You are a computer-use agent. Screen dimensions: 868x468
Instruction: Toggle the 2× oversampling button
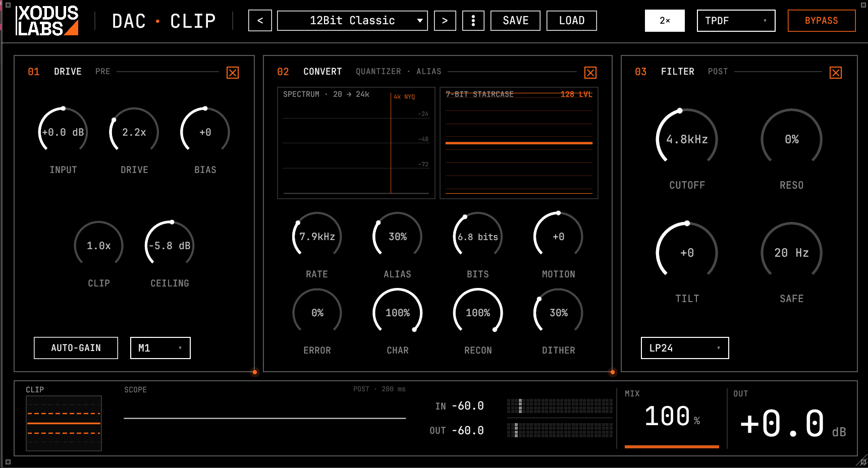(665, 21)
